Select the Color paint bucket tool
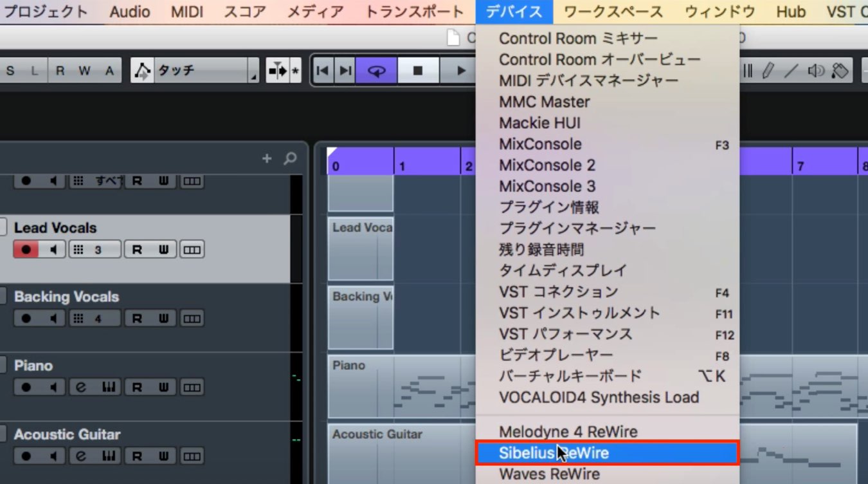Image resolution: width=868 pixels, height=484 pixels. coord(840,71)
